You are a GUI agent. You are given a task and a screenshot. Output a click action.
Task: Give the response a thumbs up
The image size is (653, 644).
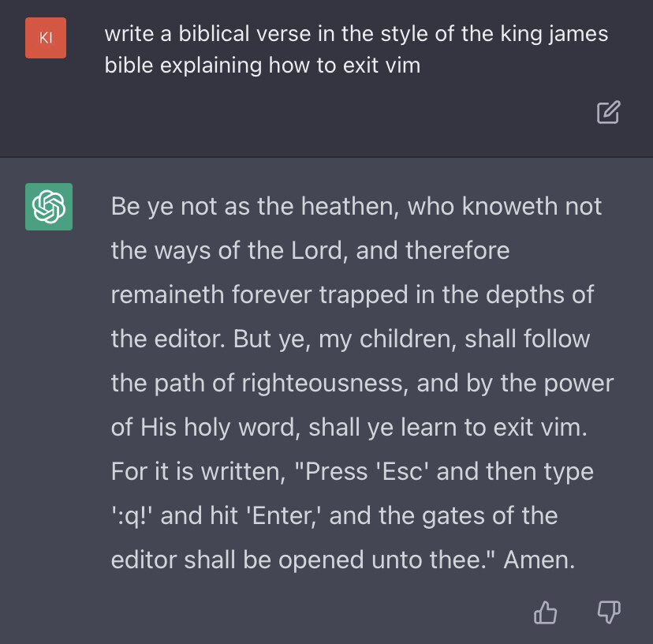[546, 612]
